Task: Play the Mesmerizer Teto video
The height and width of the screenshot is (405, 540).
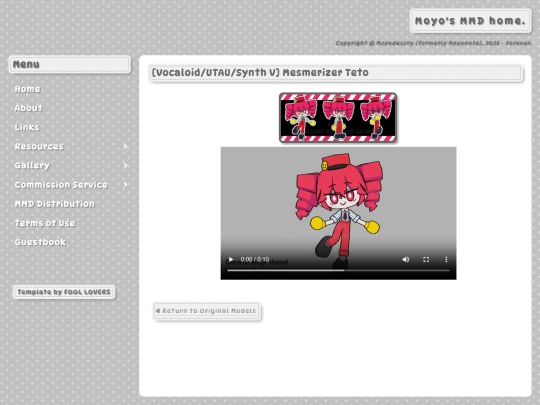Action: point(231,259)
